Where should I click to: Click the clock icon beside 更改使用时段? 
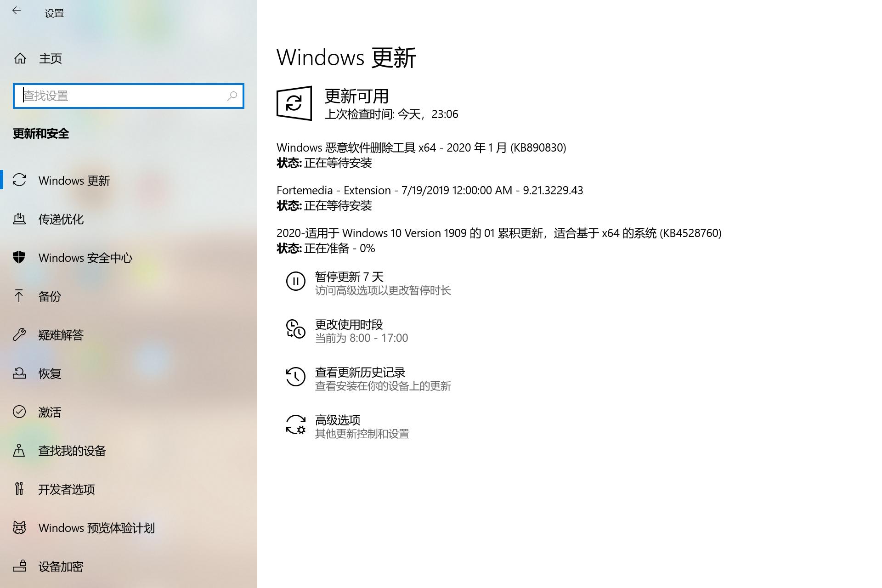coord(295,330)
